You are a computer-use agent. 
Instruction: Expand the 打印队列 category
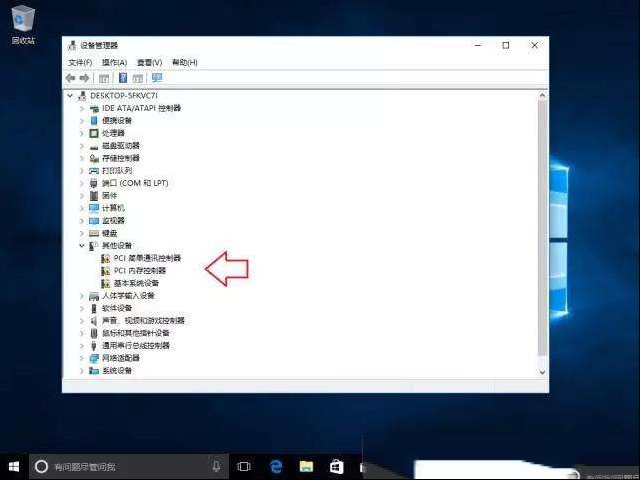coord(82,171)
